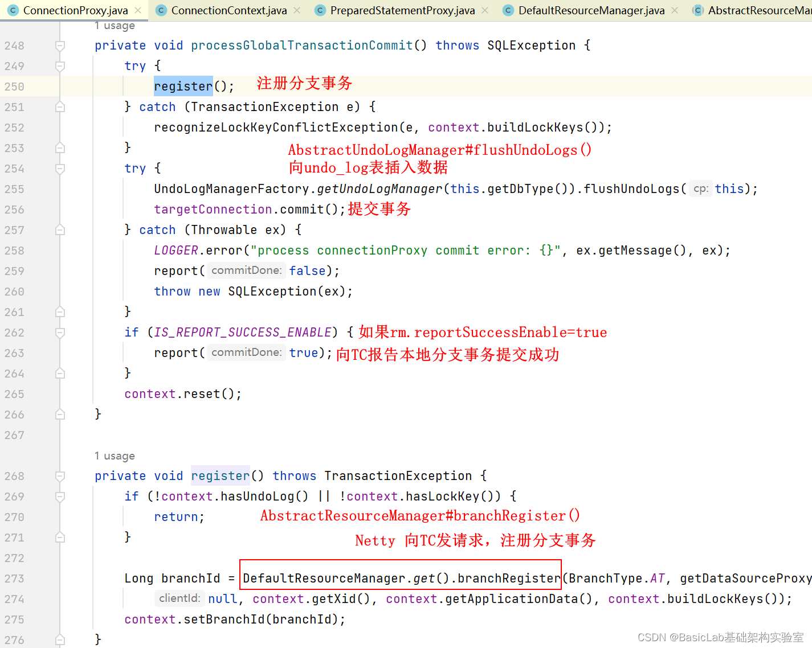The width and height of the screenshot is (812, 648).
Task: Click hasUndoLog call on line 269
Action: coord(258,497)
